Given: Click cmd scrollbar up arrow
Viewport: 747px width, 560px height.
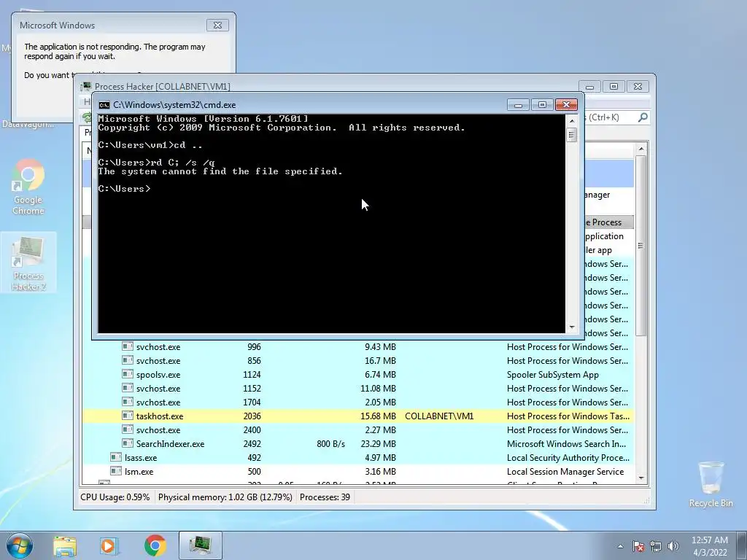Looking at the screenshot, I should coord(572,121).
